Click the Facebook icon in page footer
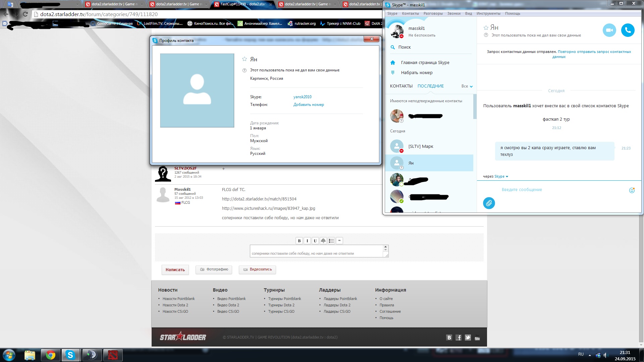This screenshot has height=362, width=644. point(459,338)
